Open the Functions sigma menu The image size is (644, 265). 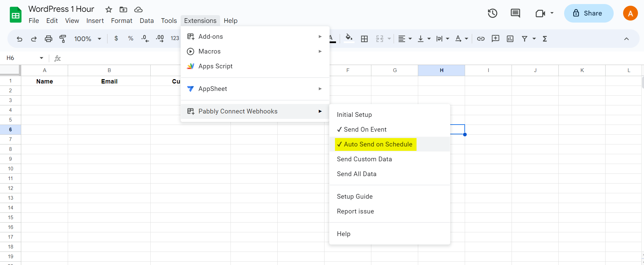point(545,39)
